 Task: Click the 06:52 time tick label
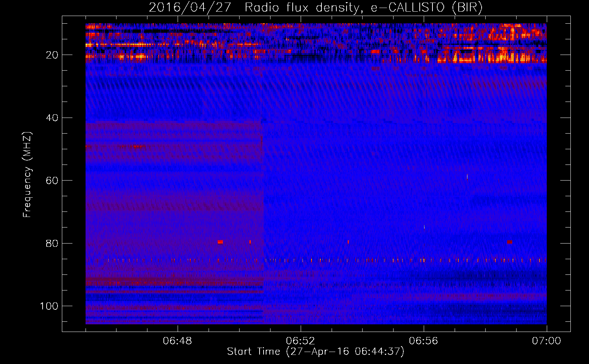300,341
